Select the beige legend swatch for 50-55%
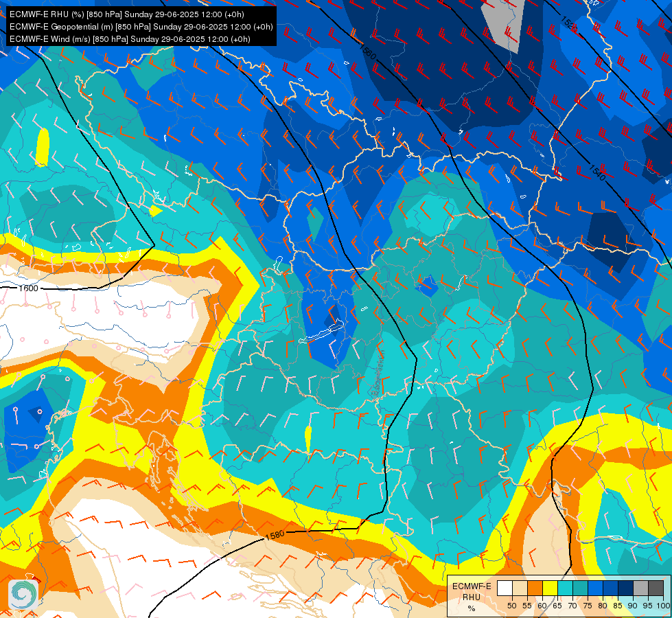672x618 pixels. [x=520, y=588]
